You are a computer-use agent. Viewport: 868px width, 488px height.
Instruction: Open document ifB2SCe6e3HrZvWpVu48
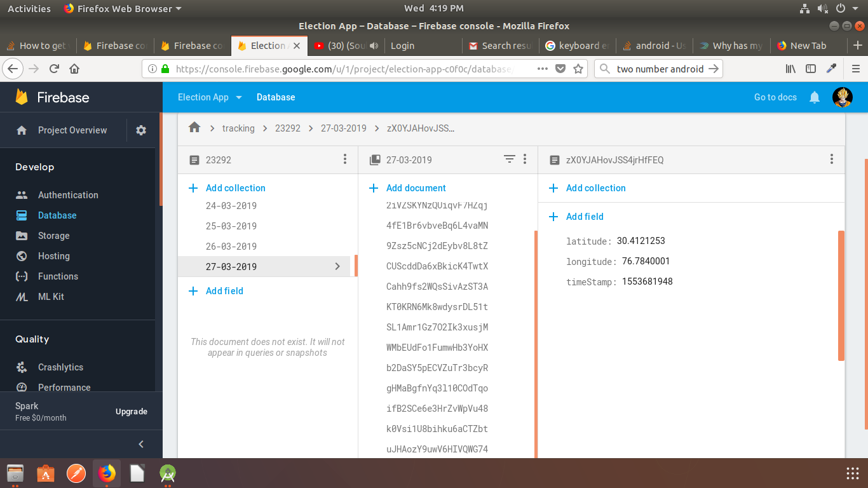pos(437,409)
